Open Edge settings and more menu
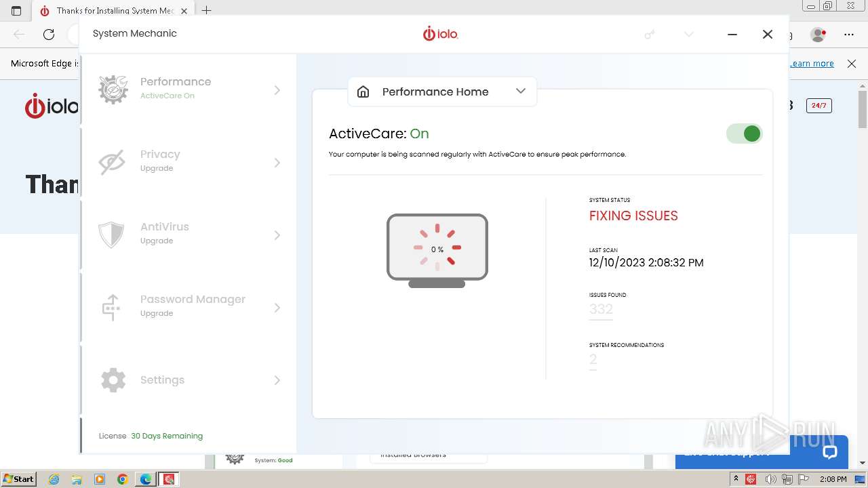The width and height of the screenshot is (868, 488). tap(849, 34)
